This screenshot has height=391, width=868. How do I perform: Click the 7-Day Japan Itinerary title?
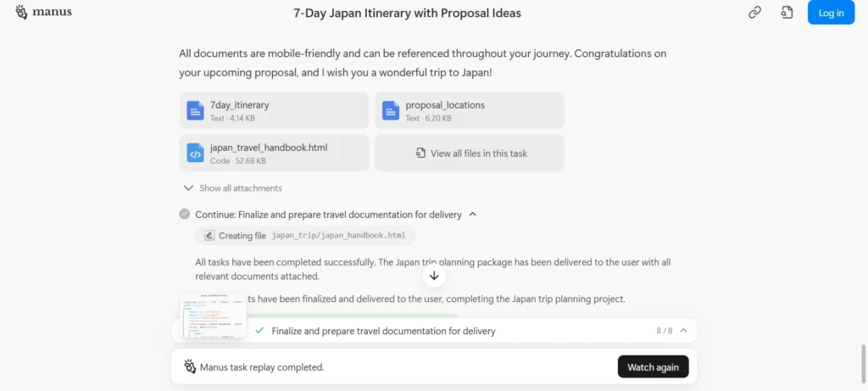(407, 13)
